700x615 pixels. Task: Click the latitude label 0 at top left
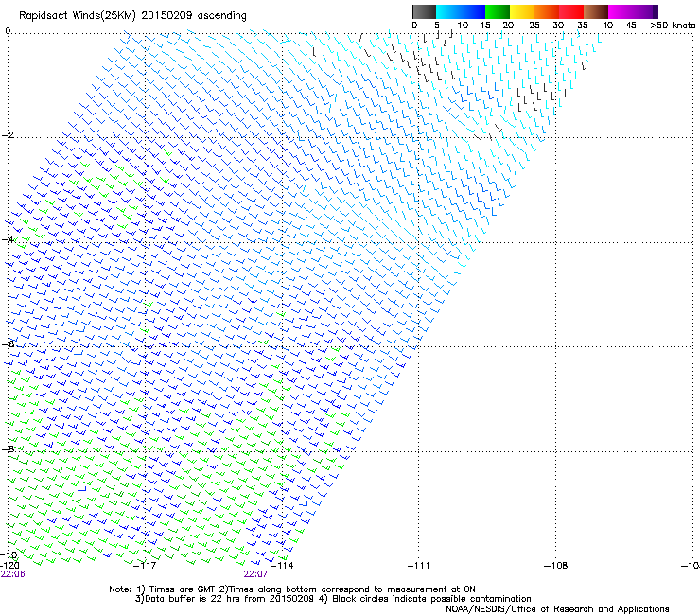point(8,31)
